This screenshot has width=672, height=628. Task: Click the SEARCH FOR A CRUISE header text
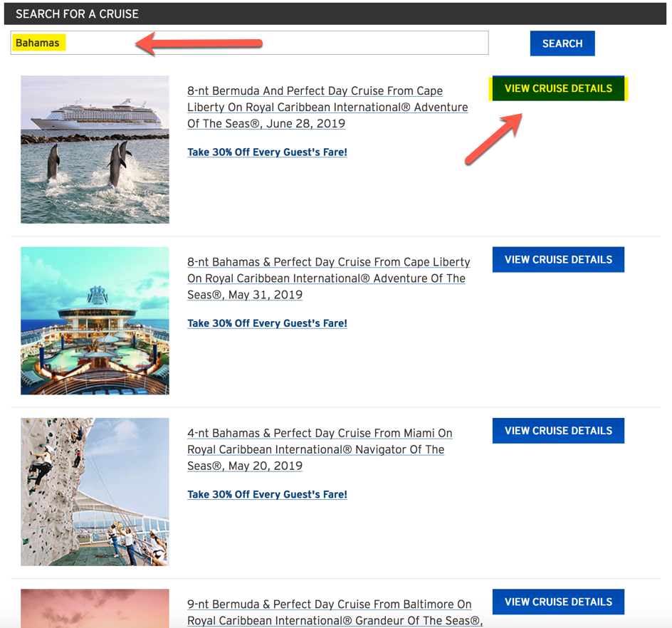(x=77, y=14)
